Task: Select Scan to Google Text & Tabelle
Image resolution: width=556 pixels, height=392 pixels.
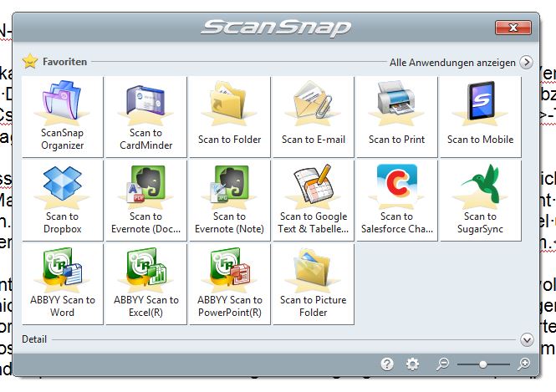Action: [x=314, y=201]
